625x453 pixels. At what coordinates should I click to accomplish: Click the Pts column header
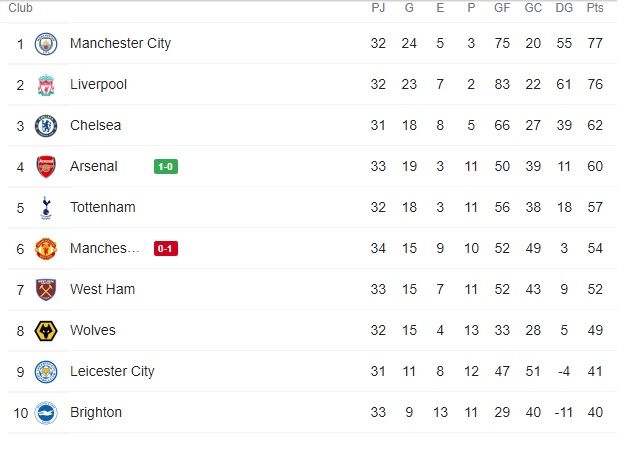(x=595, y=8)
